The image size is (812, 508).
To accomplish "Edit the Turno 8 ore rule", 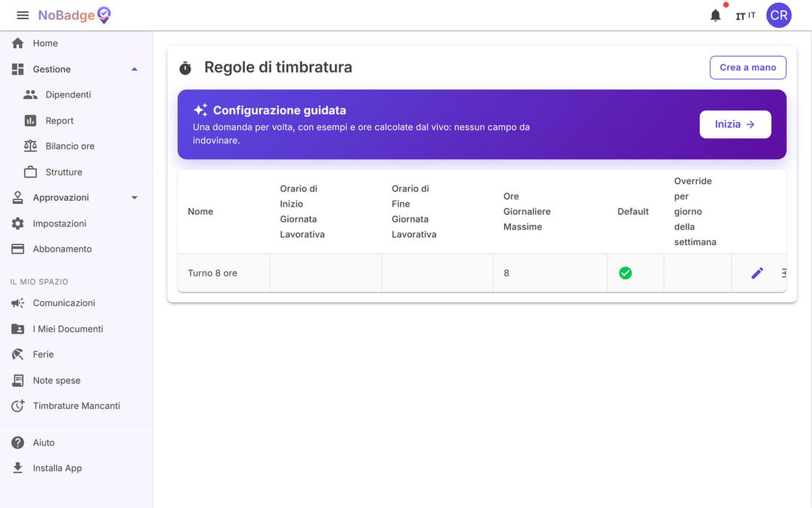I will (x=757, y=273).
